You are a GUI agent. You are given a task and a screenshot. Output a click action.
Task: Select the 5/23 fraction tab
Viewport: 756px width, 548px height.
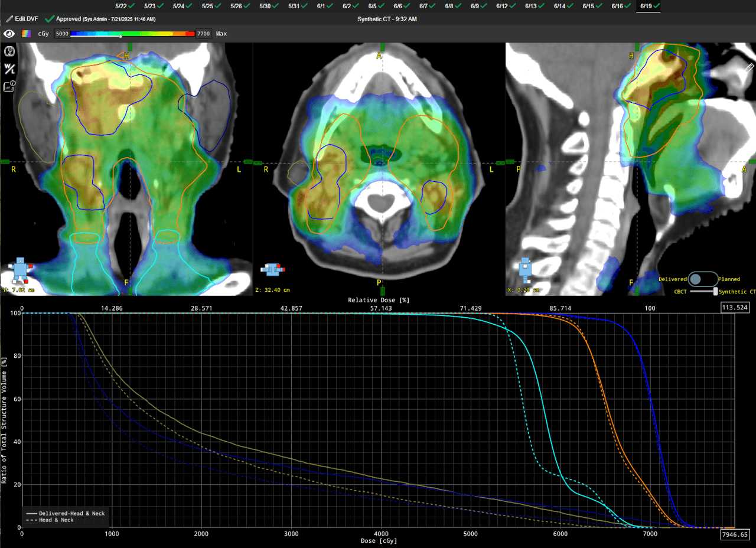(x=155, y=6)
